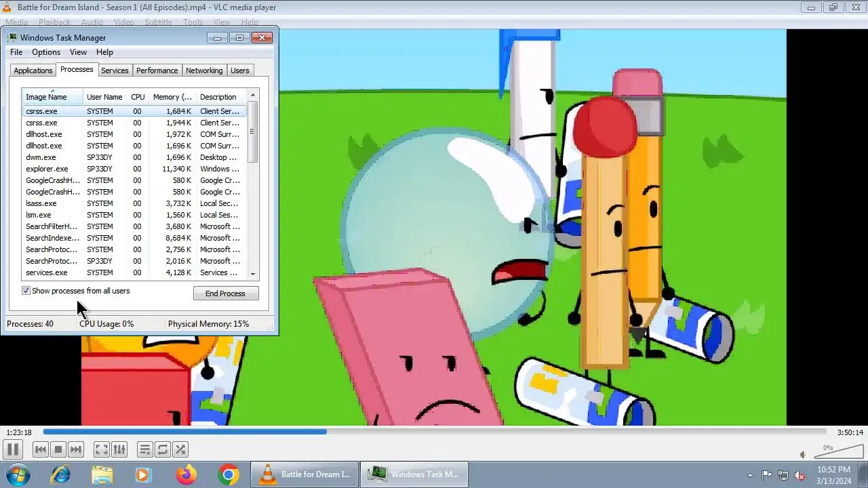Sort processes by CPU column
868x488 pixels.
click(x=138, y=97)
